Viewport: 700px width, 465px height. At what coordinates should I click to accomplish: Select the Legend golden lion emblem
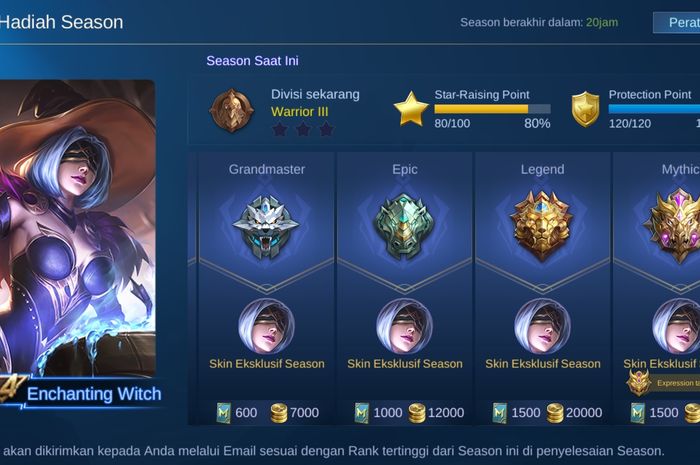pyautogui.click(x=542, y=226)
